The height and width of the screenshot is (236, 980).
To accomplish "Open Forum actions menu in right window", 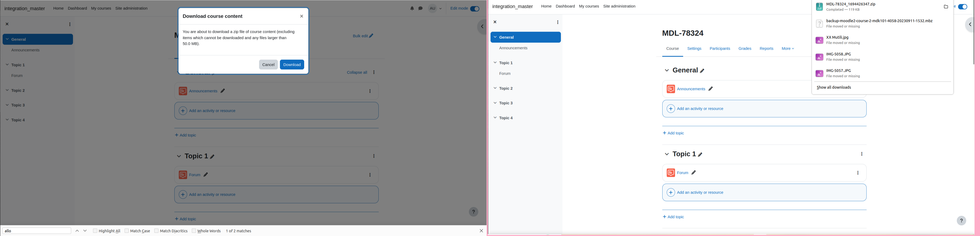I will click(x=858, y=173).
